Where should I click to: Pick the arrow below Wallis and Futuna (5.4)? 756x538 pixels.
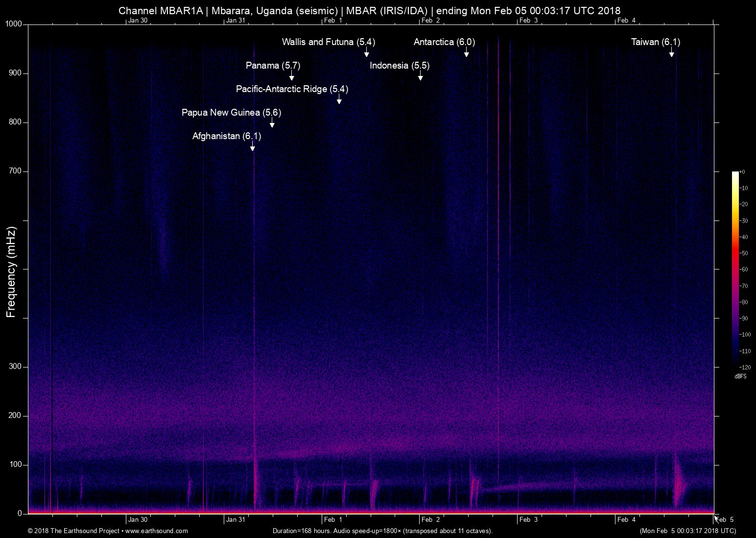point(366,53)
